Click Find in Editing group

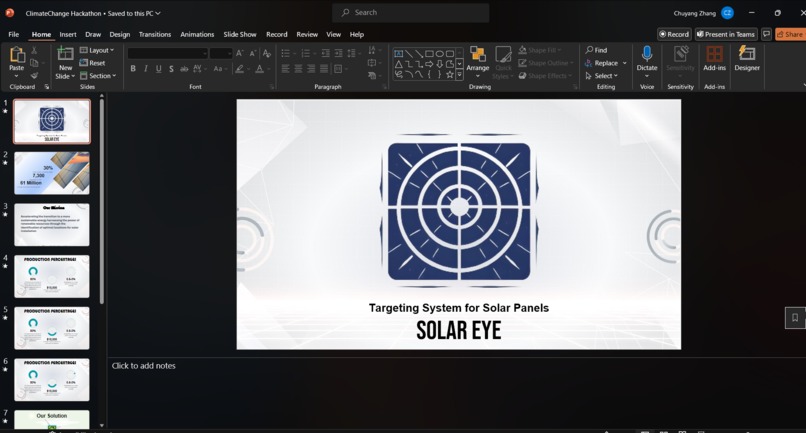click(596, 50)
